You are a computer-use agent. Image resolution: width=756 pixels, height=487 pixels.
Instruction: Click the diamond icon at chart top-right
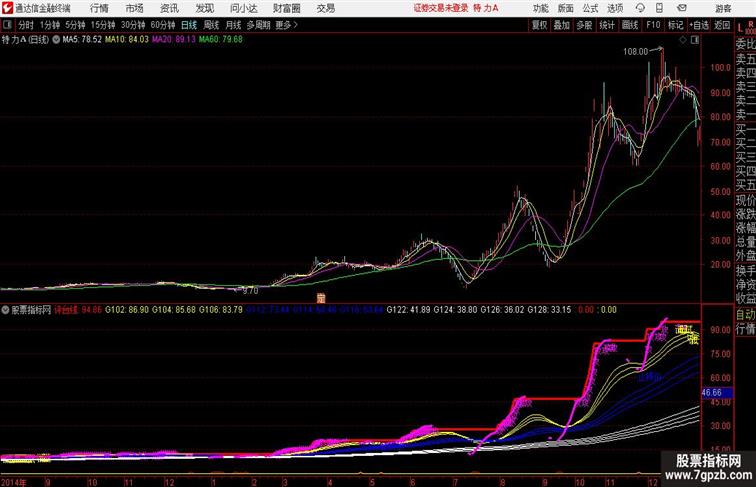(x=683, y=40)
